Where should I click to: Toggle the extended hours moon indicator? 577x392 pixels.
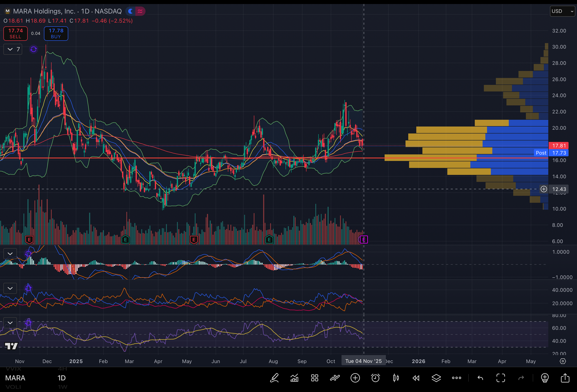130,11
